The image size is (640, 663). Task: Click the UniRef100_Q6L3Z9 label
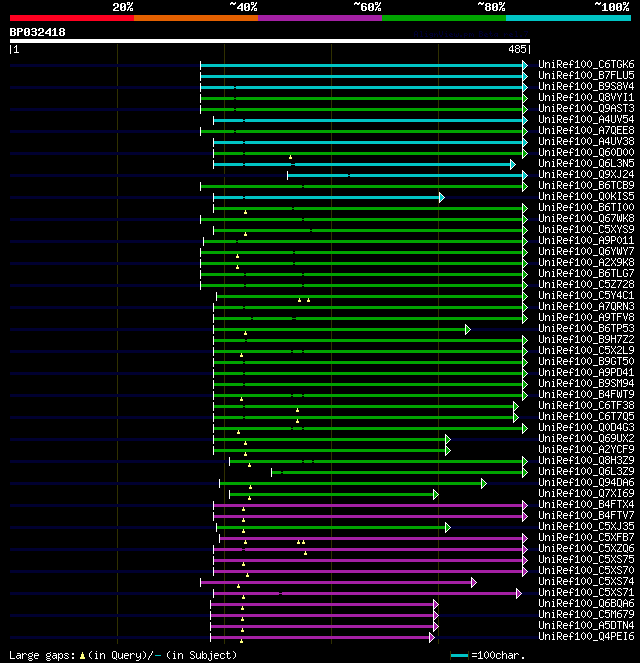pyautogui.click(x=586, y=471)
